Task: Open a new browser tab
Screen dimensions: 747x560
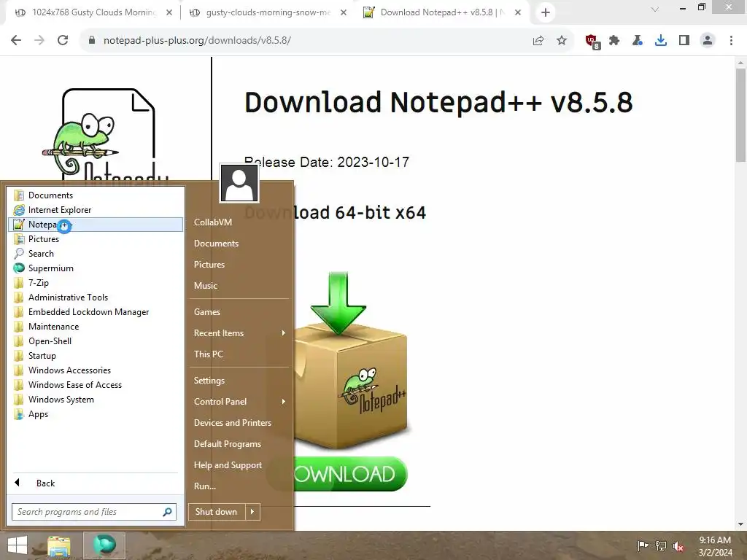Action: coord(546,12)
